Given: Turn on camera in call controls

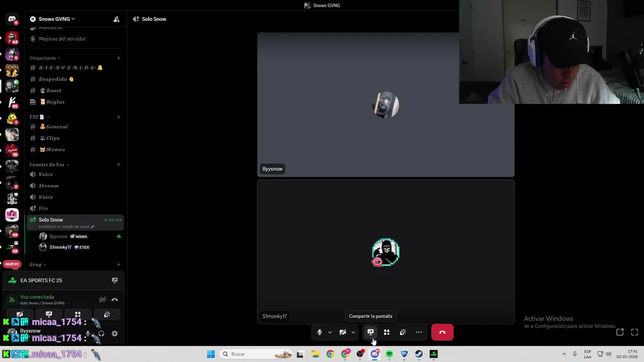Looking at the screenshot, I should (x=343, y=332).
